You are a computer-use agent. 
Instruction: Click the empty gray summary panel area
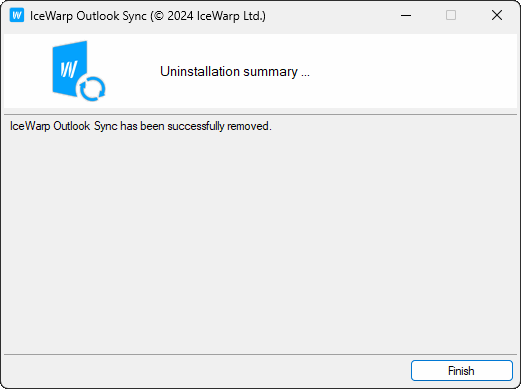coord(260,240)
